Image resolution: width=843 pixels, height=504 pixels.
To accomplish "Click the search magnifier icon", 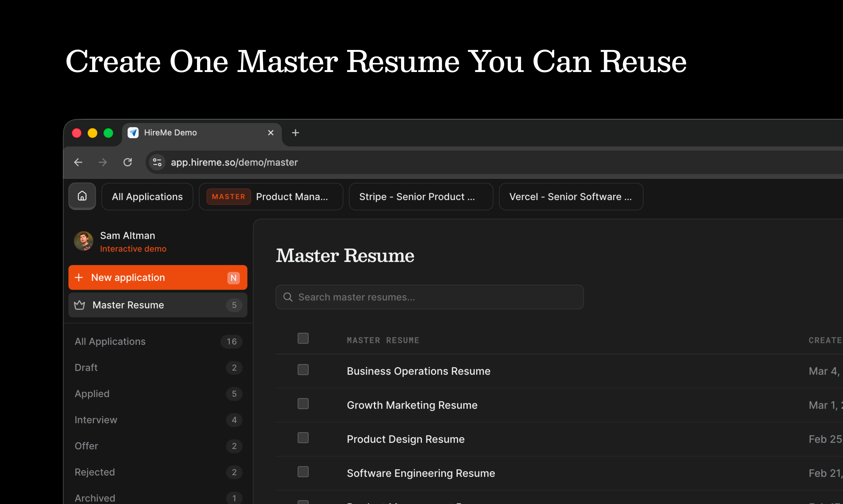I will pyautogui.click(x=288, y=297).
